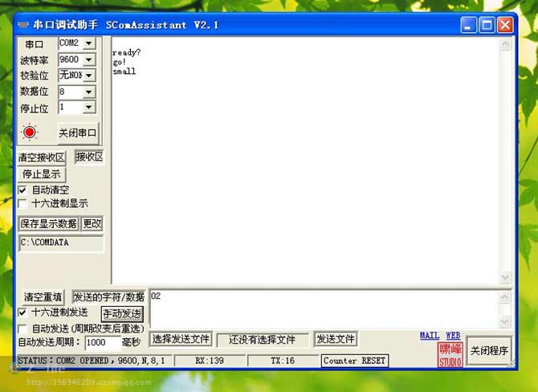Image resolution: width=538 pixels, height=392 pixels.
Task: Click the red serial port status indicator
Action: coord(30,133)
